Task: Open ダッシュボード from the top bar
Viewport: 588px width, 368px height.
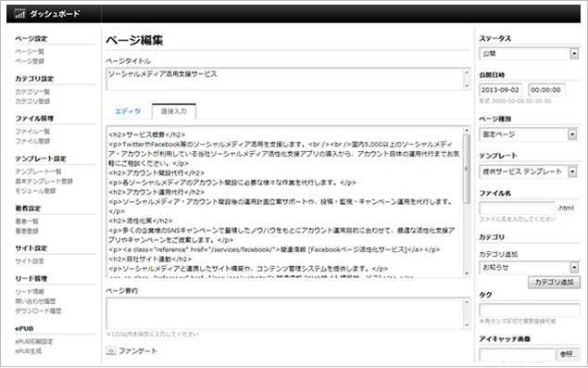Action: [55, 14]
